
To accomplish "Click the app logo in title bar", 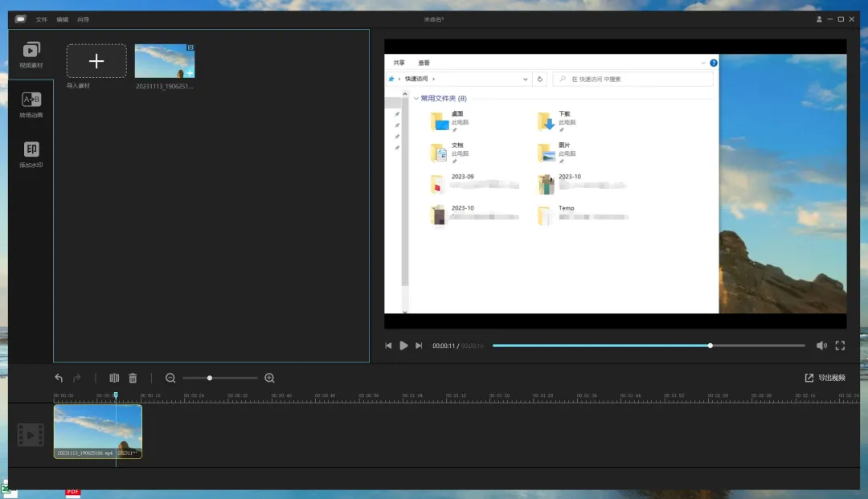I will pos(20,18).
